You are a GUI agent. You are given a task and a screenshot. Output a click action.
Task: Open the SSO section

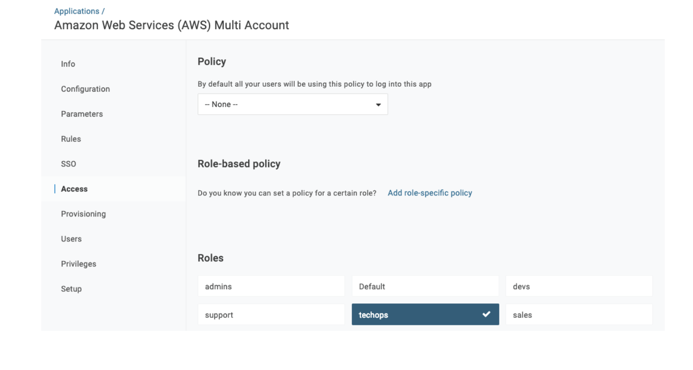[69, 164]
